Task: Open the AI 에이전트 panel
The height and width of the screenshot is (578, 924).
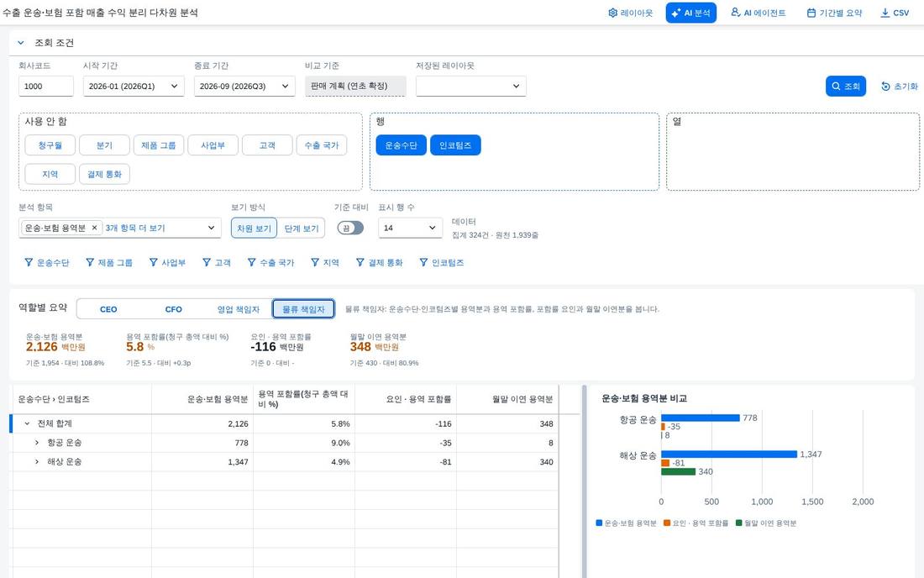Action: (758, 13)
